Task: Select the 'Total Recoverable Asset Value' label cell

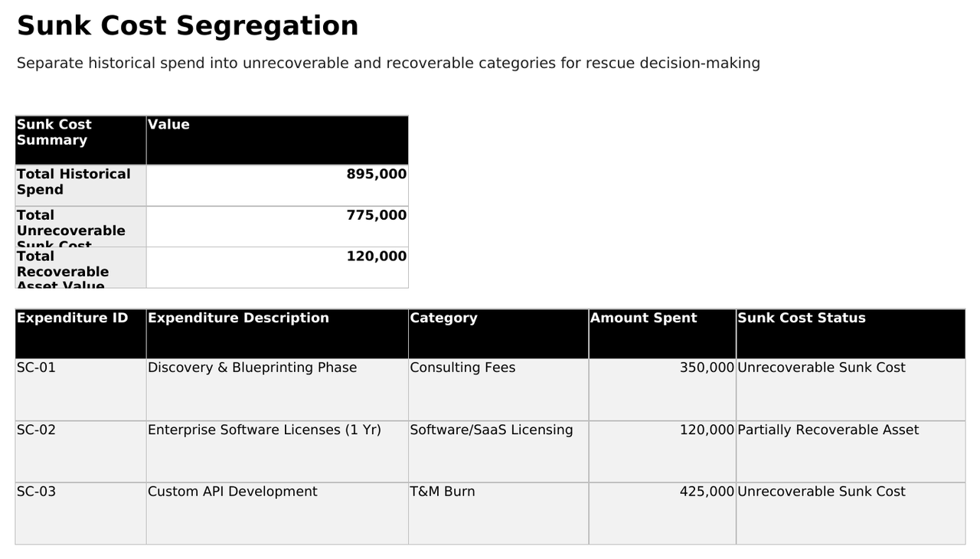Action: coord(80,267)
